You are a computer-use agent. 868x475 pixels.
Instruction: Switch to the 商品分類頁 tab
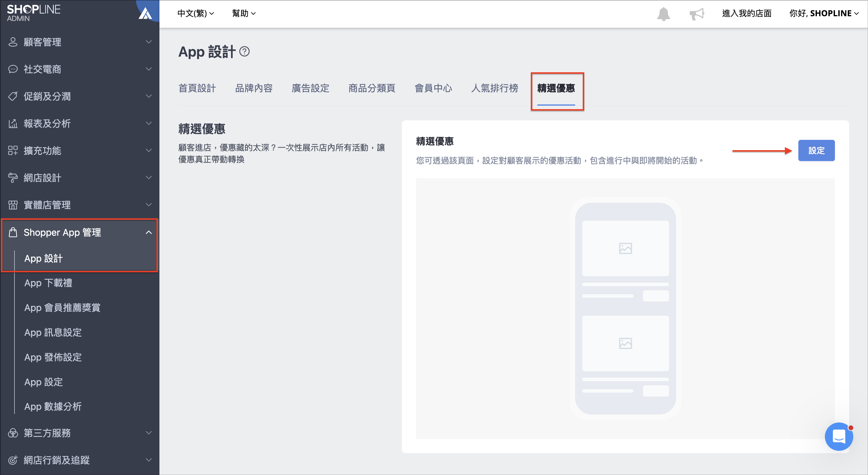(x=372, y=88)
